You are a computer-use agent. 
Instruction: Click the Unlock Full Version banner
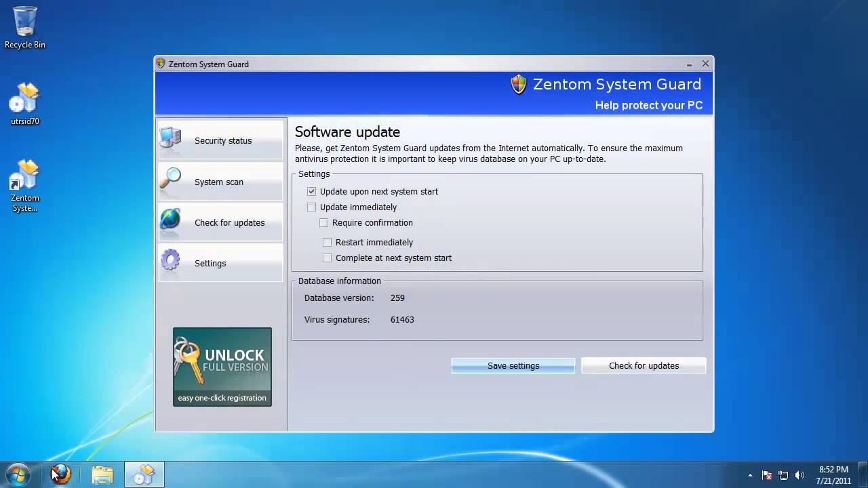point(222,367)
